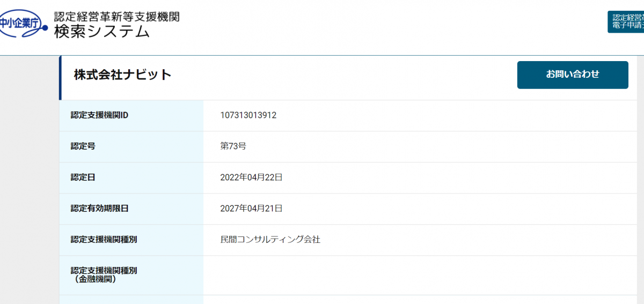The image size is (644, 304).
Task: Click the blank label cell below 金融機関 row
Action: [x=131, y=300]
